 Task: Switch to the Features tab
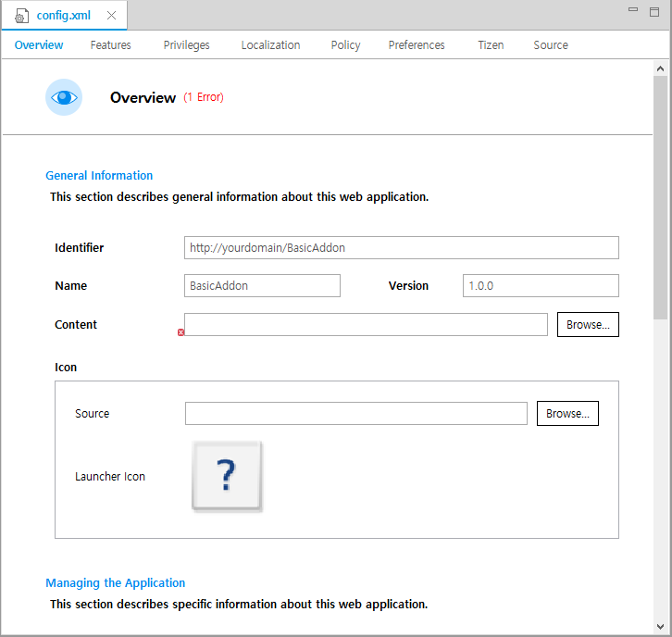pos(110,44)
